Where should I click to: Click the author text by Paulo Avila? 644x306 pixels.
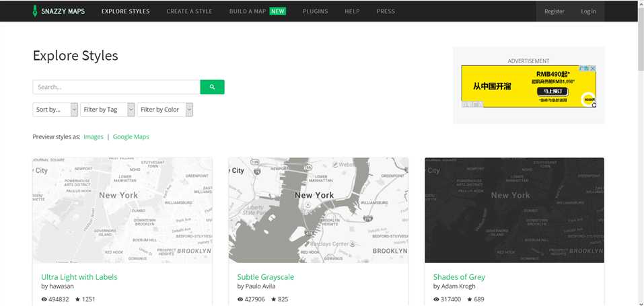click(x=256, y=286)
